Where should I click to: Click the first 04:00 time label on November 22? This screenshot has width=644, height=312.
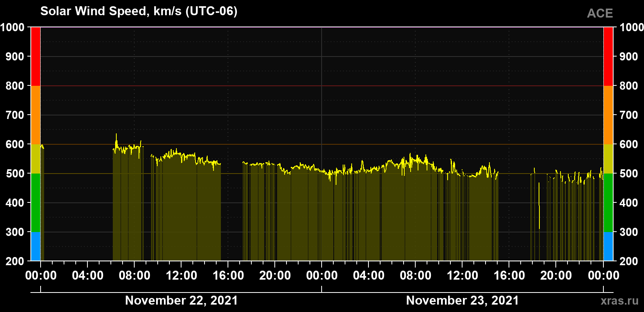(87, 275)
